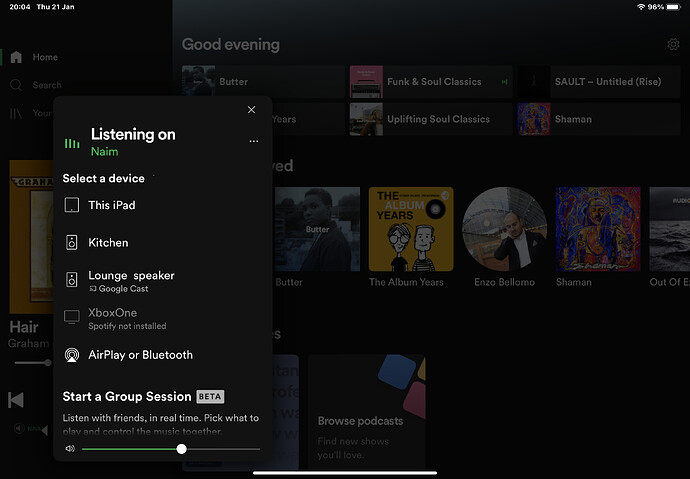The image size is (690, 479).
Task: Click the Your Library icon in the sidebar
Action: 16,113
